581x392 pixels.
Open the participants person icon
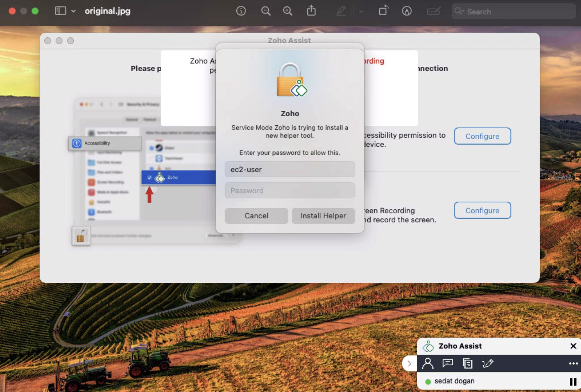point(428,363)
